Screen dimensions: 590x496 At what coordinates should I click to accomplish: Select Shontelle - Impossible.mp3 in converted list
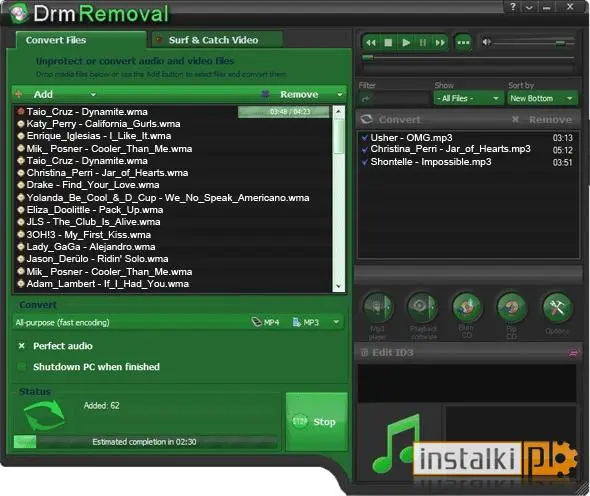[x=431, y=162]
